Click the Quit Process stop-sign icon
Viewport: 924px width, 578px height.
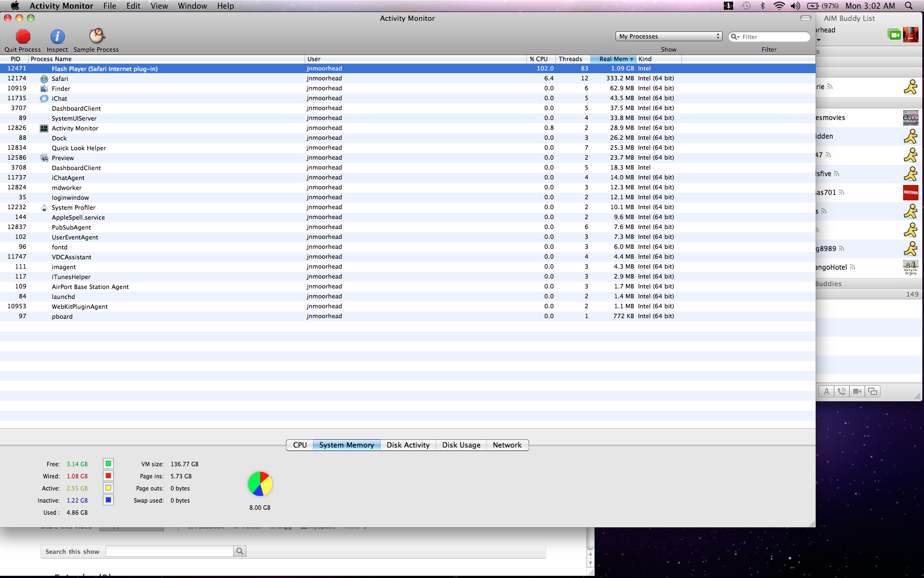[23, 36]
